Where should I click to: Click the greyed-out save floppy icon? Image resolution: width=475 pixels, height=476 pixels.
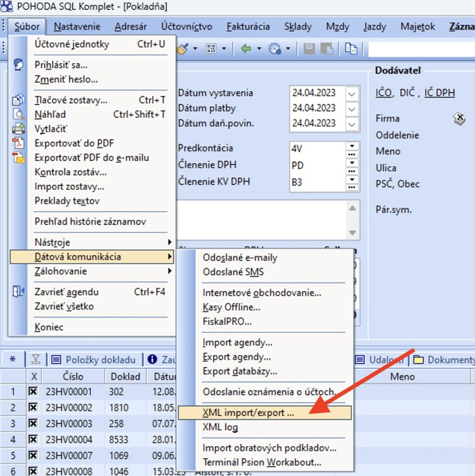pyautogui.click(x=309, y=49)
